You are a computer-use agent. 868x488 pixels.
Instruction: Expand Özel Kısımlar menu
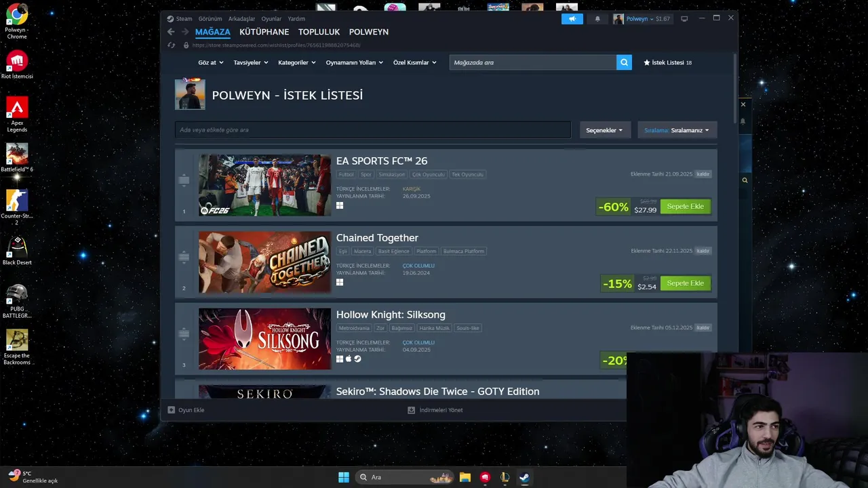(x=414, y=62)
